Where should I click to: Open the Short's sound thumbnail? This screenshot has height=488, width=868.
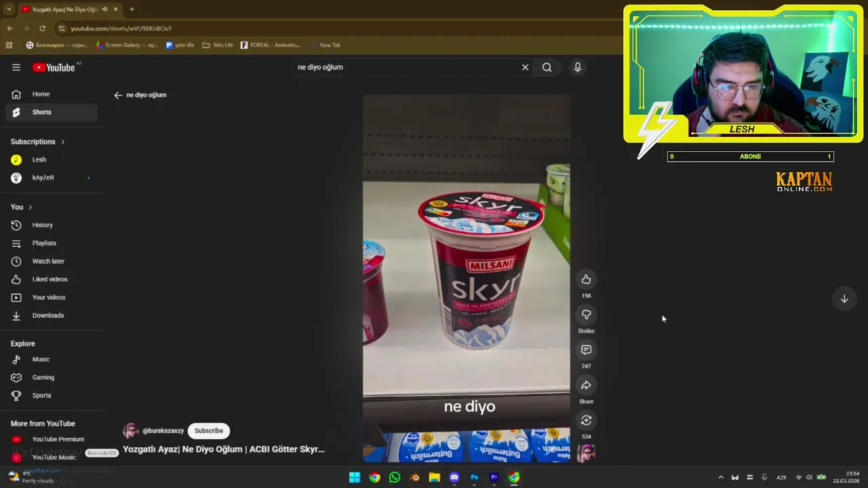[586, 452]
